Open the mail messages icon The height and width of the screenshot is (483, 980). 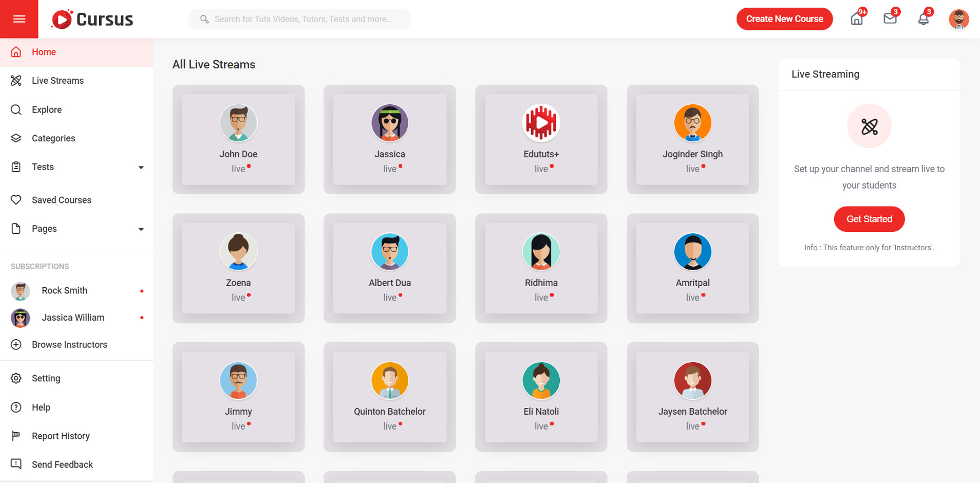[x=890, y=19]
